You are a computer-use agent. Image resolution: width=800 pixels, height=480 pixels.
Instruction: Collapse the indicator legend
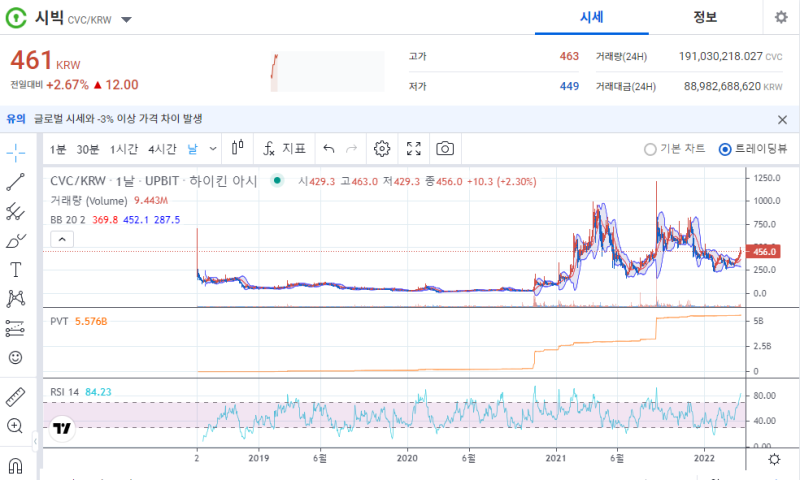pyautogui.click(x=62, y=239)
